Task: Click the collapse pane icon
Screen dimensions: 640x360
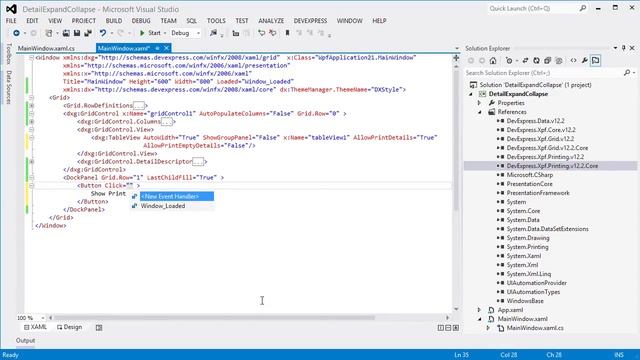Action: coord(456,327)
